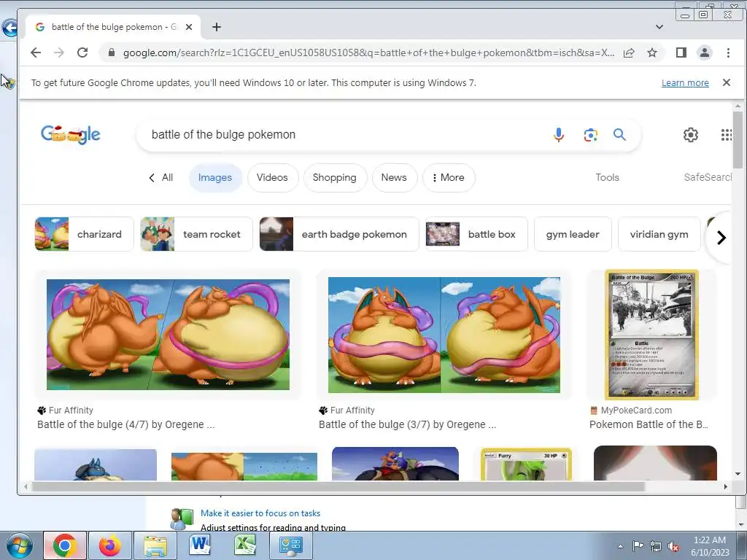This screenshot has width=747, height=560.
Task: Click the page scrollbar down arrow
Action: pyautogui.click(x=738, y=474)
